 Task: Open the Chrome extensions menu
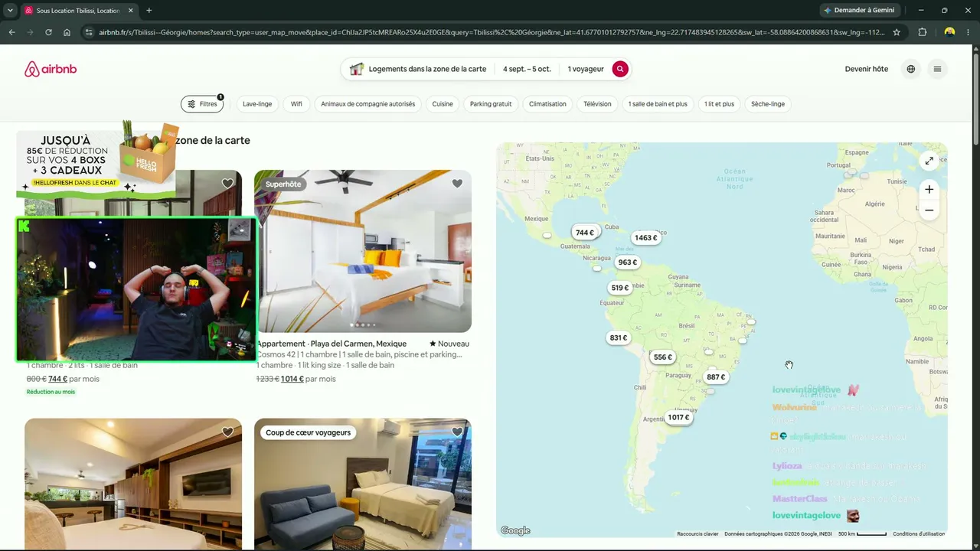[922, 32]
